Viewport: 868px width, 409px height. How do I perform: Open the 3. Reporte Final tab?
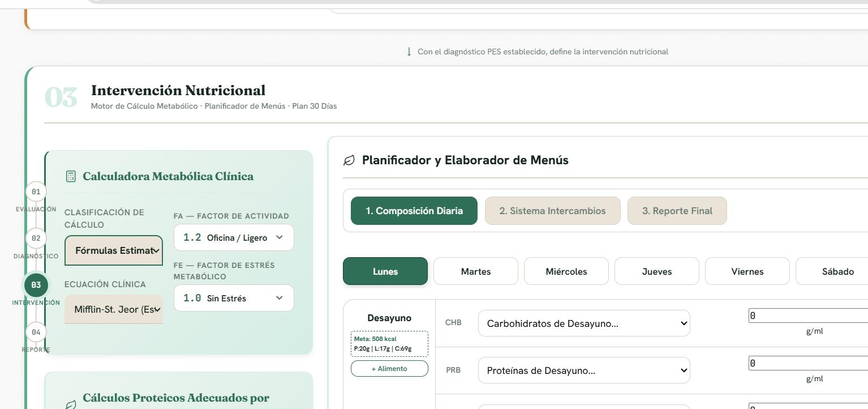pyautogui.click(x=677, y=211)
